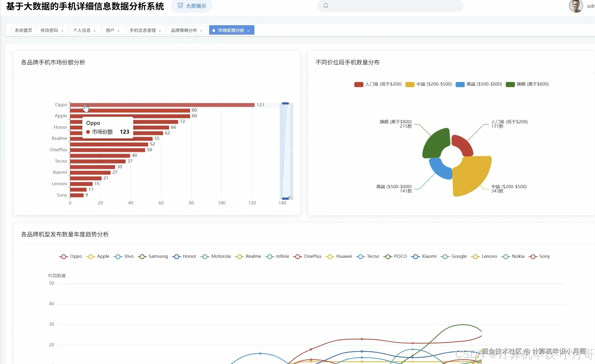Screen dimensions: 595x364
Task: Click the notification bell icon
Action: (326, 5)
